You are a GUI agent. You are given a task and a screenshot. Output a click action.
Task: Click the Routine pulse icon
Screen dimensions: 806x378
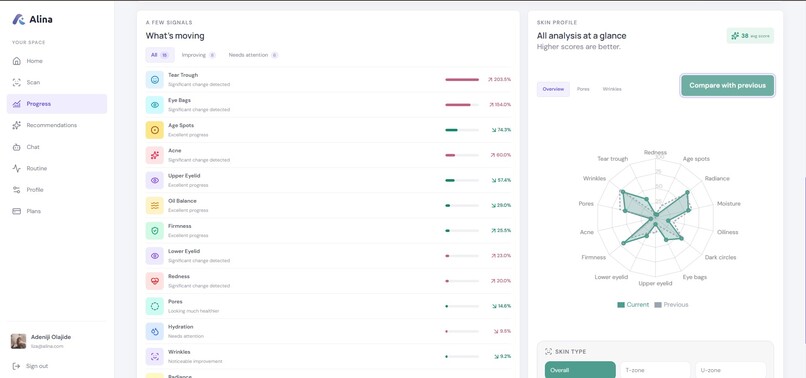pos(16,168)
